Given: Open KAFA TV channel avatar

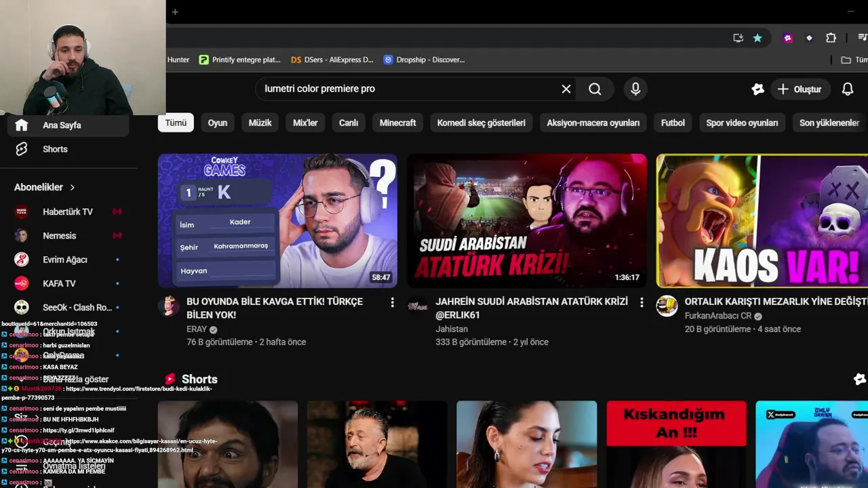Looking at the screenshot, I should point(22,283).
